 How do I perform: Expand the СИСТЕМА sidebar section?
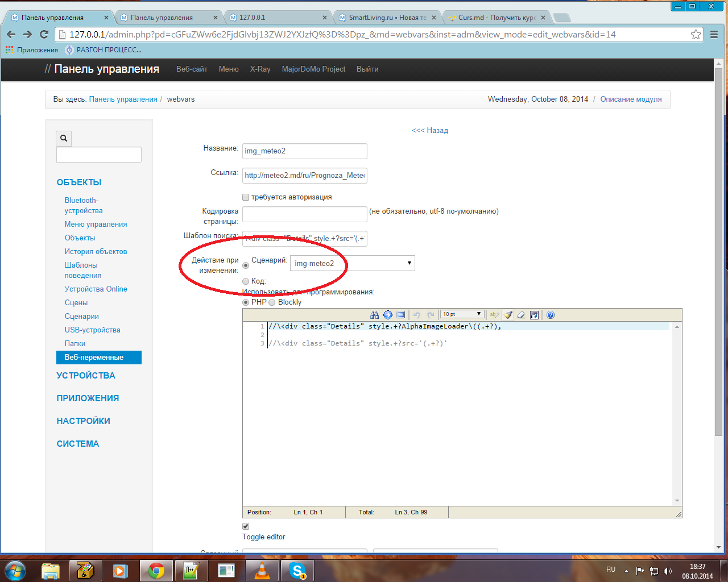click(x=78, y=444)
